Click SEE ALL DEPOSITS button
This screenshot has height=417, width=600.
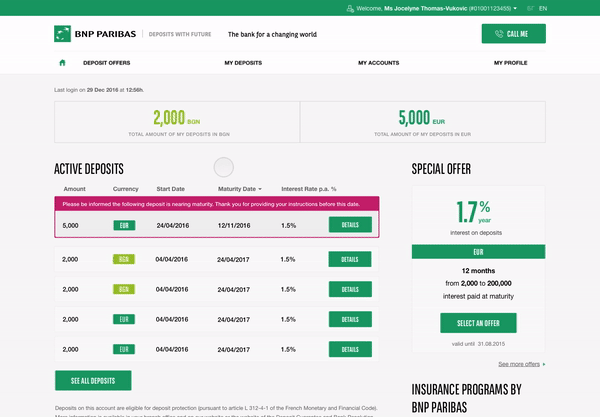click(x=93, y=381)
